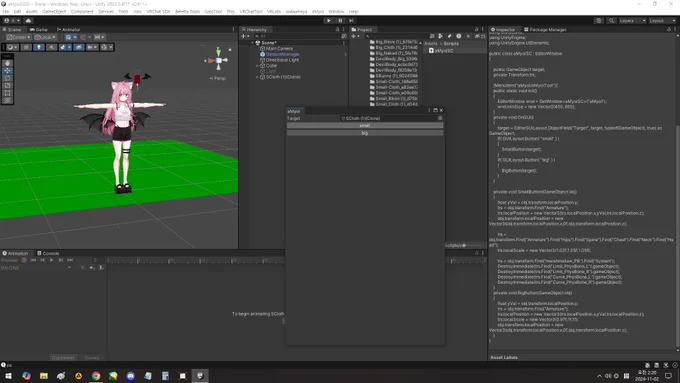The image size is (680, 383).
Task: Switch to the Animator tab
Action: click(69, 29)
